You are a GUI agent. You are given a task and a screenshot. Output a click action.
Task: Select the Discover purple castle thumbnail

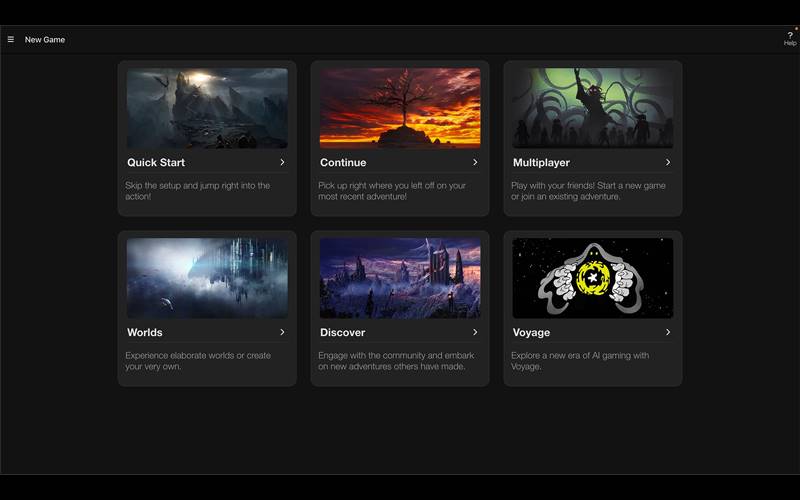click(400, 278)
